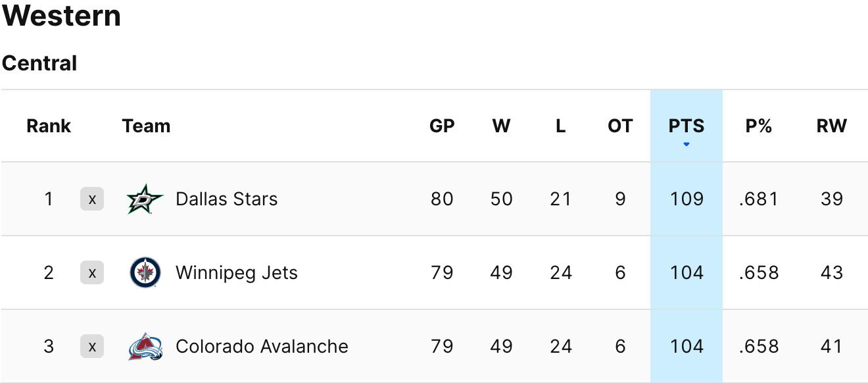This screenshot has height=383, width=868.
Task: Click the Winnipeg Jets logo
Action: pos(145,272)
